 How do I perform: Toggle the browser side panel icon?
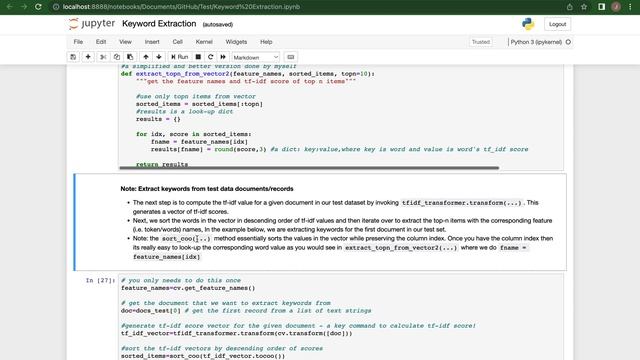[601, 7]
